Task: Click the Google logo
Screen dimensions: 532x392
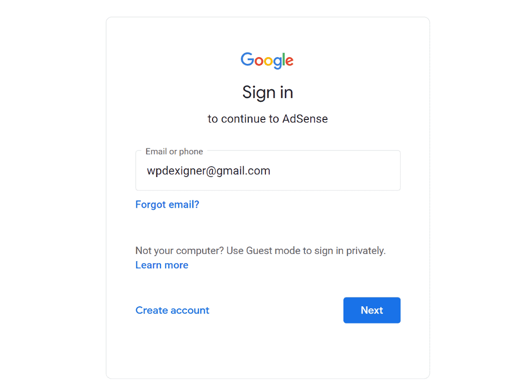Action: (x=267, y=60)
